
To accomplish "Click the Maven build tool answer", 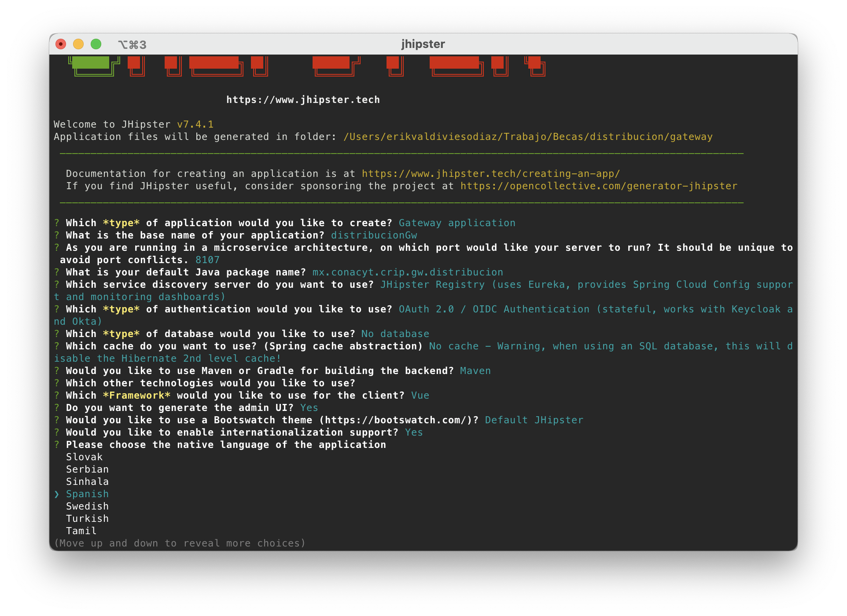I will coord(475,371).
